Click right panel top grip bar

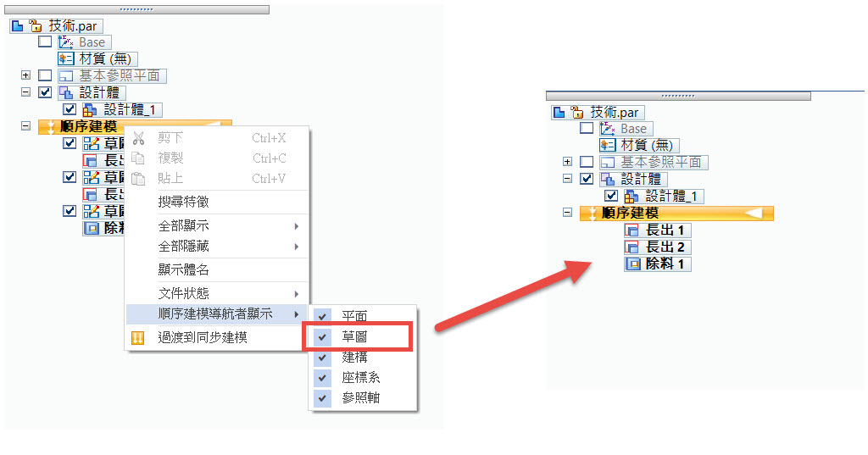click(678, 96)
